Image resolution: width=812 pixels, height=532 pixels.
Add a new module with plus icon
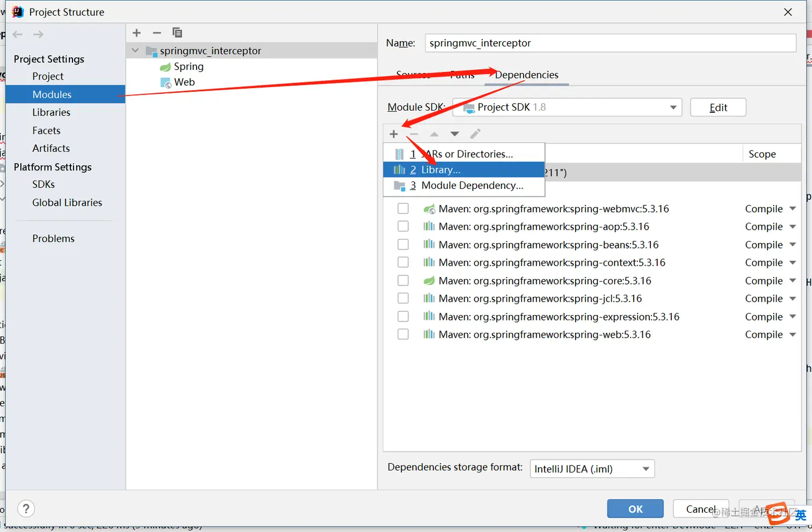click(137, 33)
